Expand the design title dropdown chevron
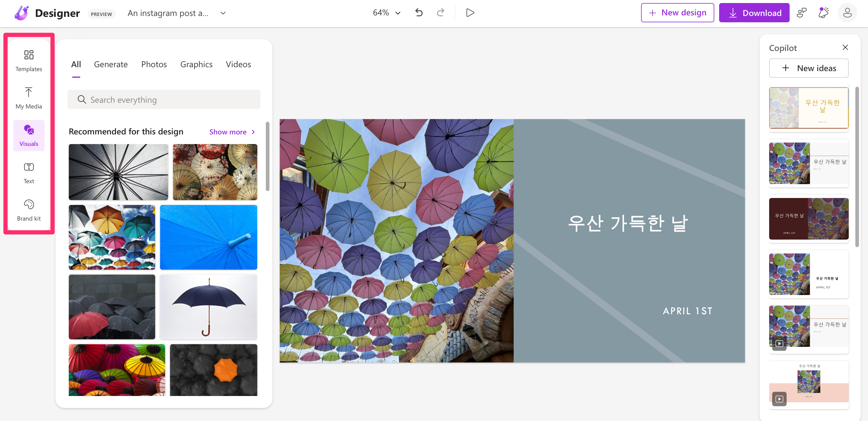Image resolution: width=868 pixels, height=421 pixels. point(223,13)
